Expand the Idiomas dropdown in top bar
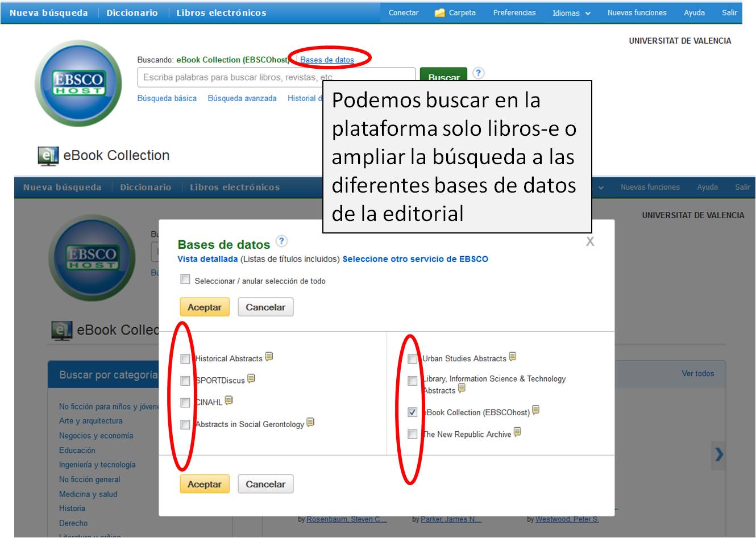Viewport: 756px width, 538px height. tap(571, 13)
